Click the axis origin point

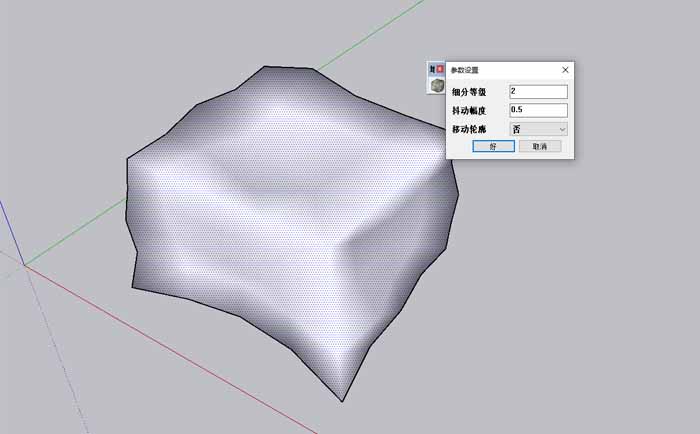pos(24,265)
